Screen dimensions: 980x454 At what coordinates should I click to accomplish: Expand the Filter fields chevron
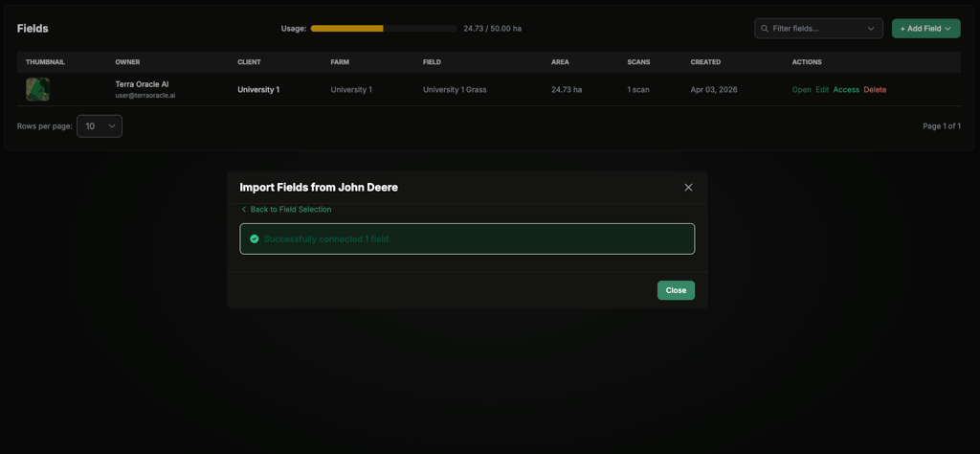coord(871,29)
